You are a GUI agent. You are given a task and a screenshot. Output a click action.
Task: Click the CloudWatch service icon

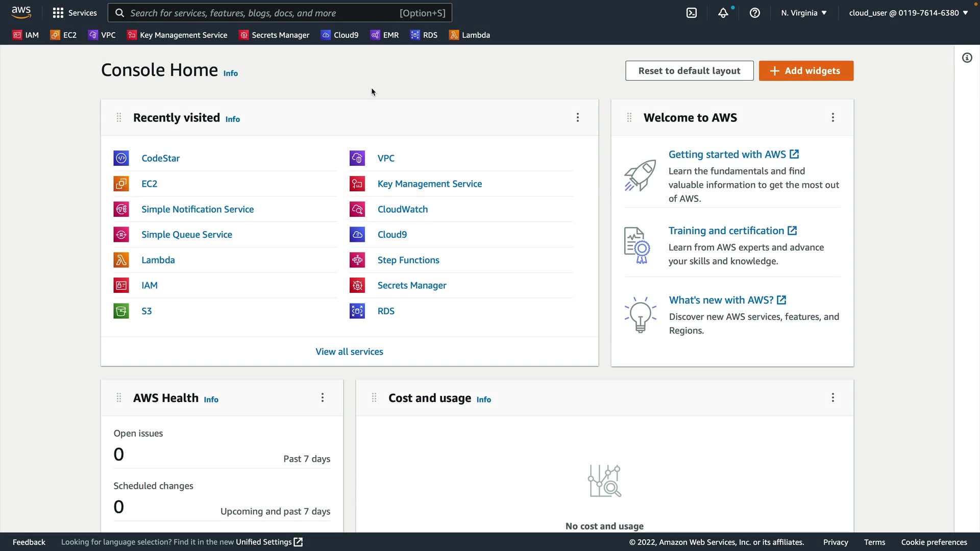tap(357, 209)
